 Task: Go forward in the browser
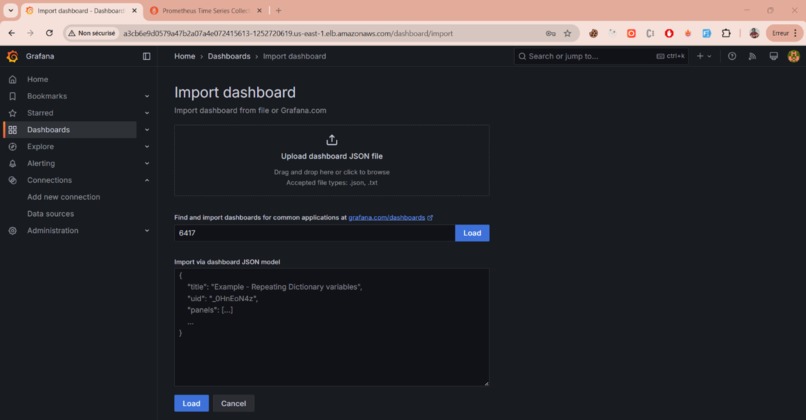click(x=30, y=33)
